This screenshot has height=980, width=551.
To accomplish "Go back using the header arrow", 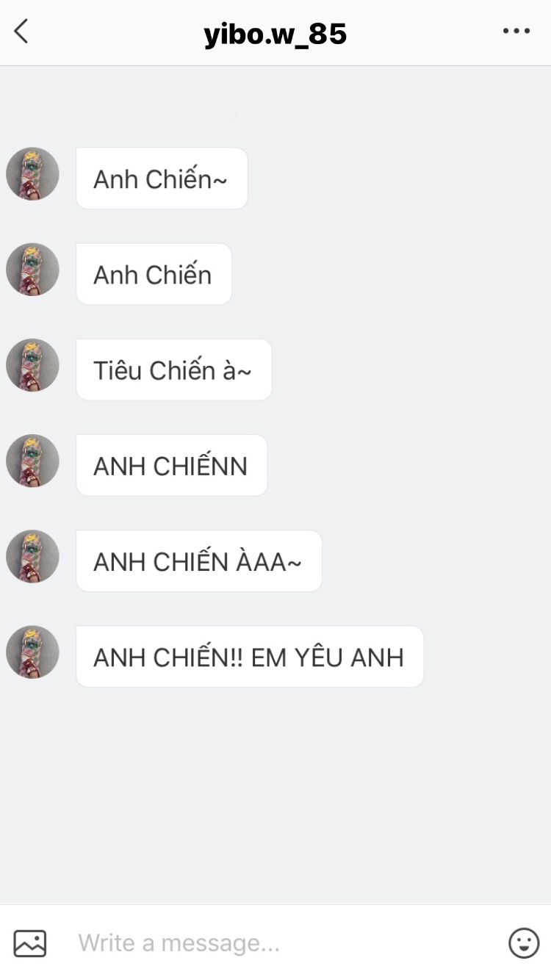I will [x=21, y=32].
